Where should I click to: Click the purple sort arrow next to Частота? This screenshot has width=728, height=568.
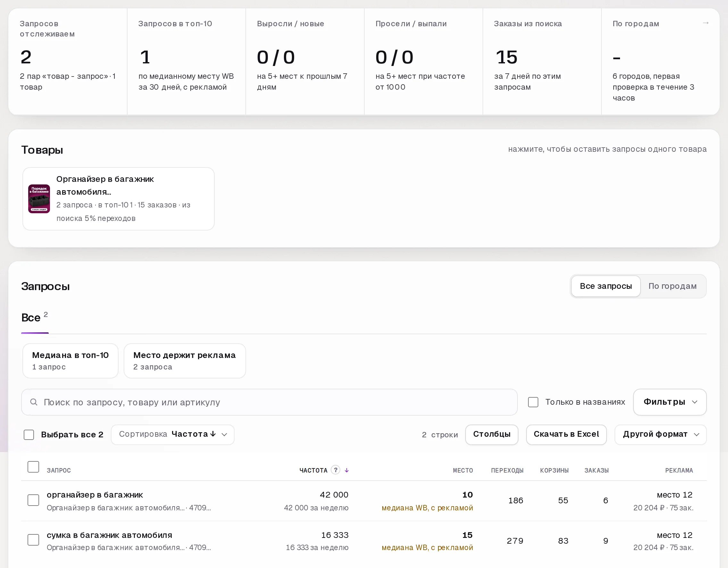pyautogui.click(x=347, y=470)
